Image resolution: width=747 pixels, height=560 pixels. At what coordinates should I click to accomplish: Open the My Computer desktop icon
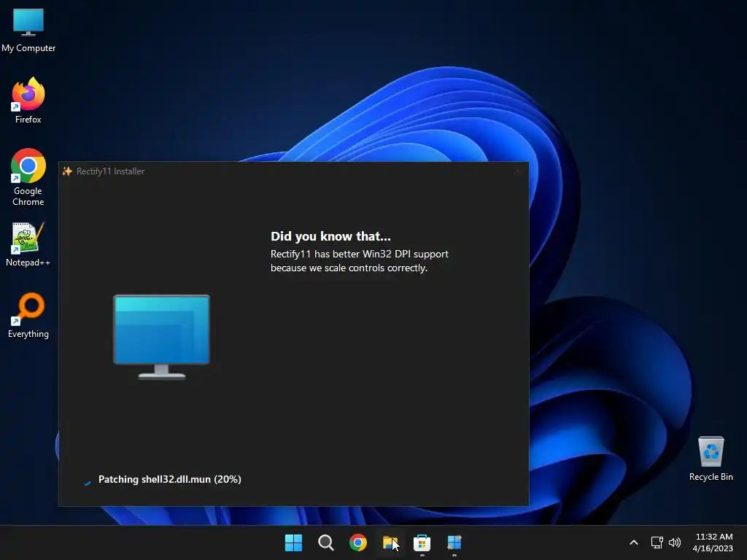coord(28,31)
